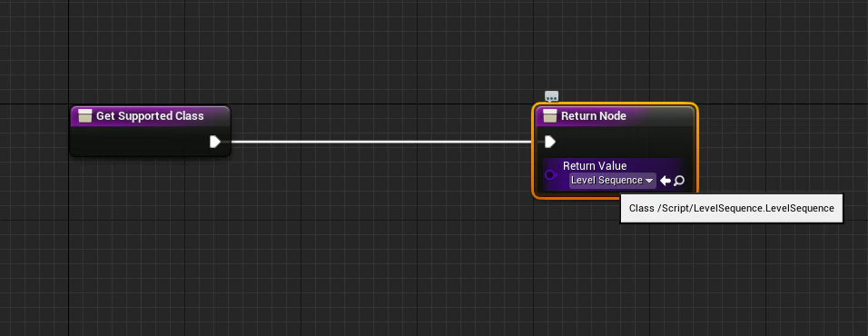Click Get Supported Class execution output pin
Viewport: 868px width, 336px height.
click(x=215, y=143)
